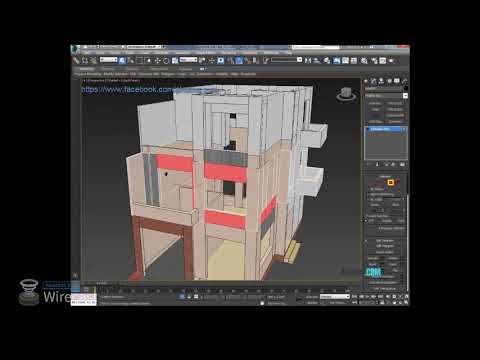
Task: Activate the Select Object tool
Action: (x=122, y=60)
